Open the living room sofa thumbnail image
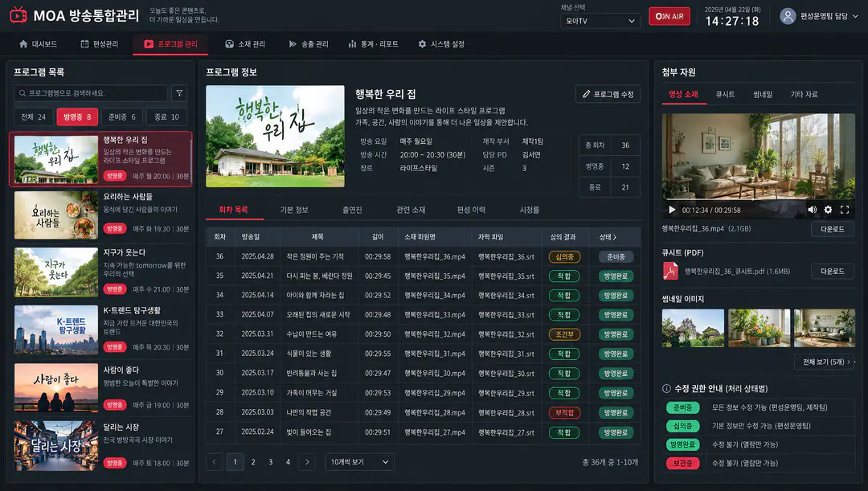This screenshot has height=491, width=868. [x=825, y=328]
